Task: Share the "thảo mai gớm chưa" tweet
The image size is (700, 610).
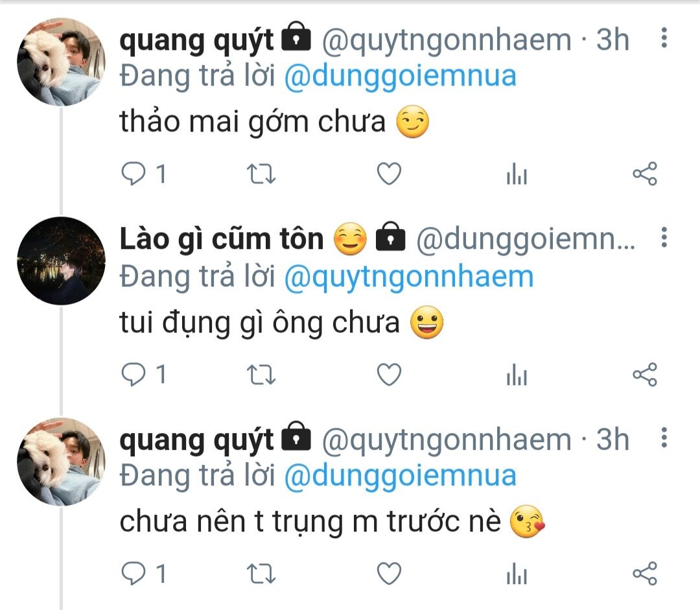Action: point(644,174)
